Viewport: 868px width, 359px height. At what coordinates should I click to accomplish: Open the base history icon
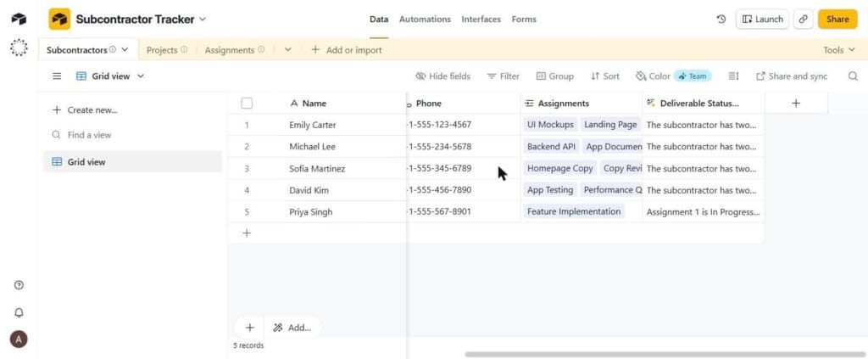point(721,19)
